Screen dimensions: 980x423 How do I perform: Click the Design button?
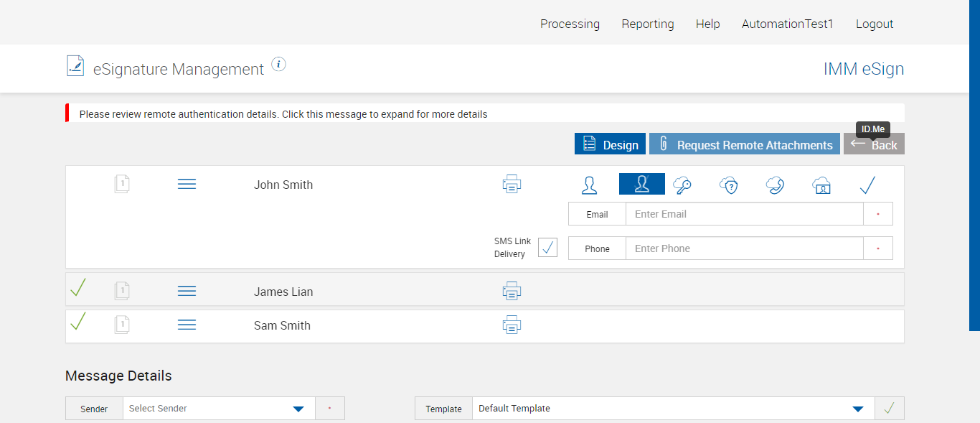[610, 144]
